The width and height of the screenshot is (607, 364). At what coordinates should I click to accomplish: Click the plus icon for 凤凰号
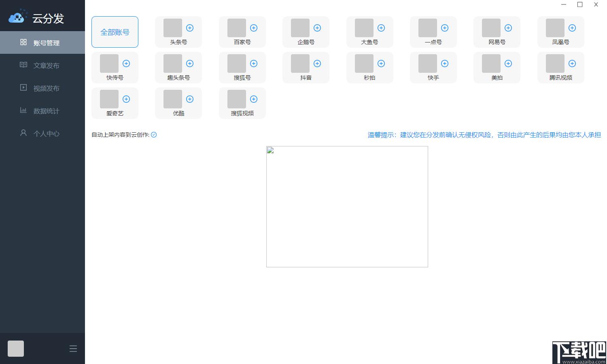(x=572, y=28)
